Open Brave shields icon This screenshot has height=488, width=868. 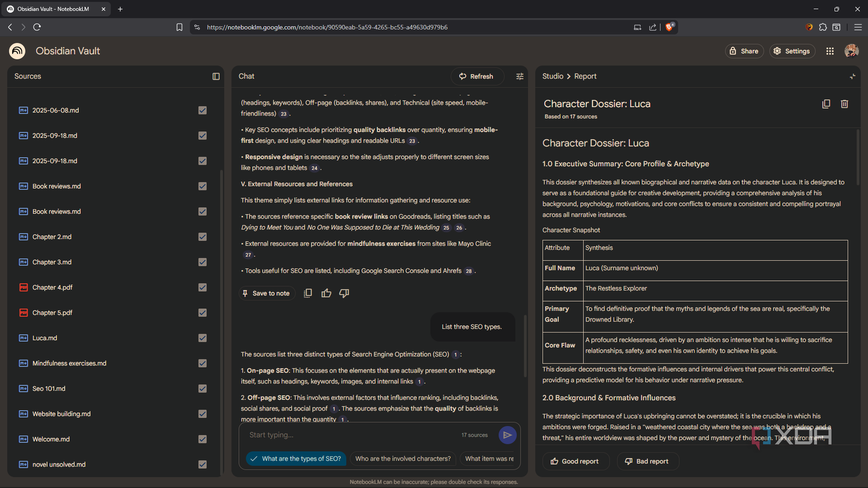(x=670, y=27)
